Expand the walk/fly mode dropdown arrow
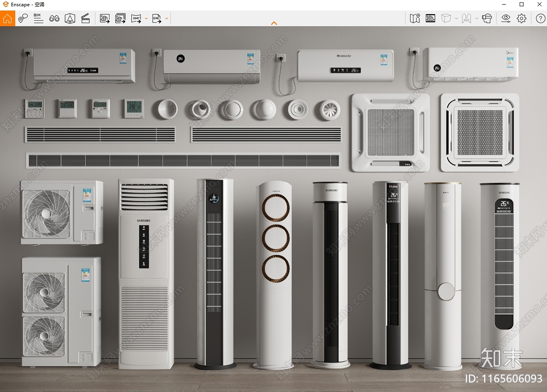 [x=477, y=18]
